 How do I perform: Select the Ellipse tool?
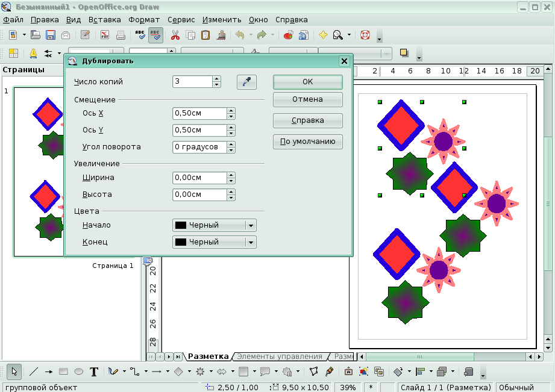78,372
